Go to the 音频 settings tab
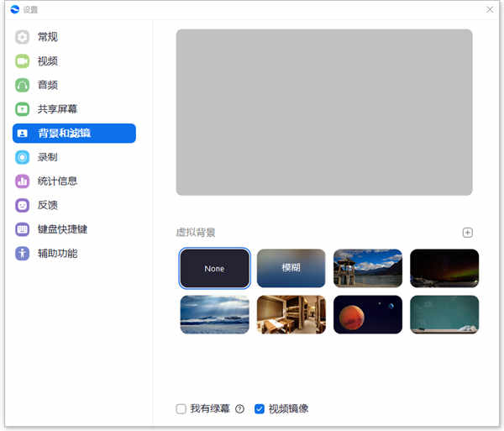Viewport: 504px width, 431px height. tap(74, 85)
